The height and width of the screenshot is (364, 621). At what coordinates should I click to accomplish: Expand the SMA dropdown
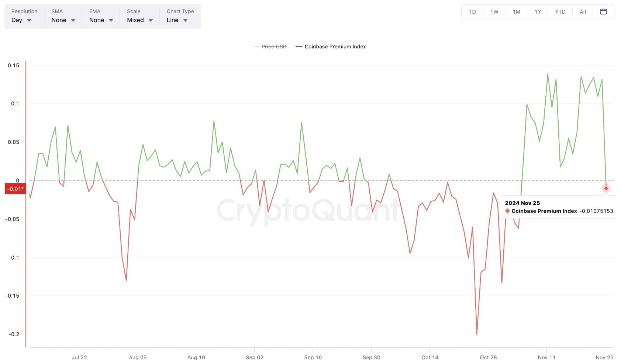[x=63, y=20]
